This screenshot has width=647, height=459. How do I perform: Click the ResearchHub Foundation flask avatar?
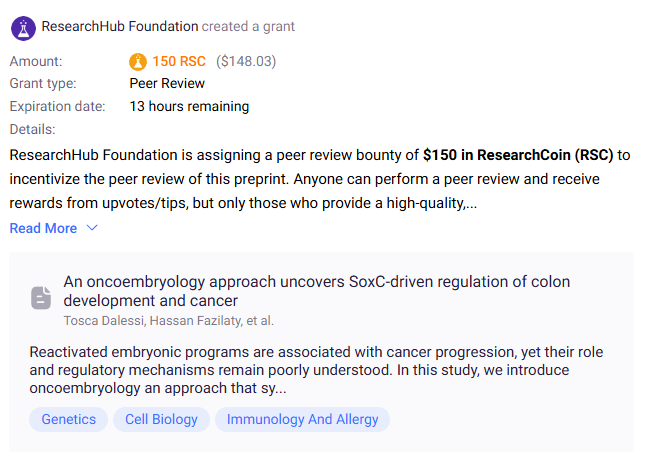23,27
